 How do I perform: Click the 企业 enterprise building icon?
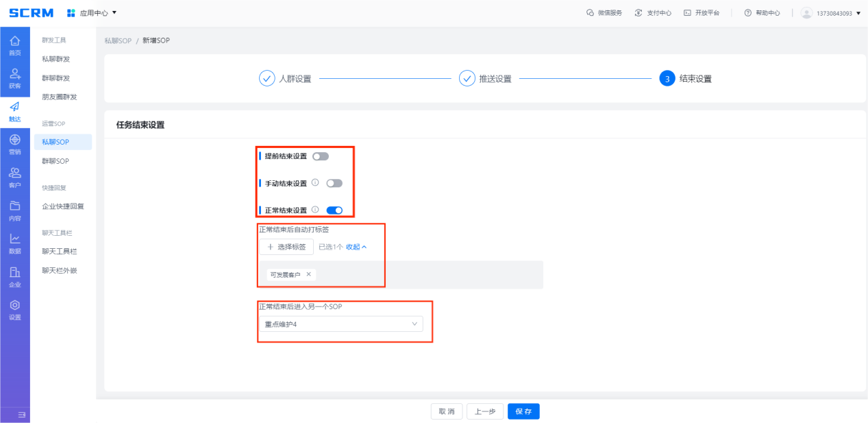point(14,276)
